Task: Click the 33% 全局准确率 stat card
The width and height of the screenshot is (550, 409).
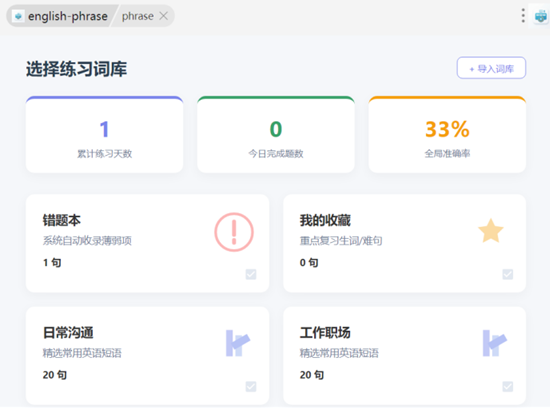Action: [447, 135]
